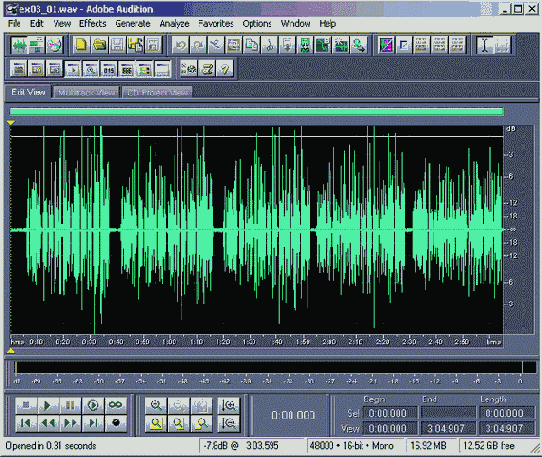Viewport: 542px width, 457px height.
Task: Toggle the level meters window icon
Action: click(x=144, y=68)
